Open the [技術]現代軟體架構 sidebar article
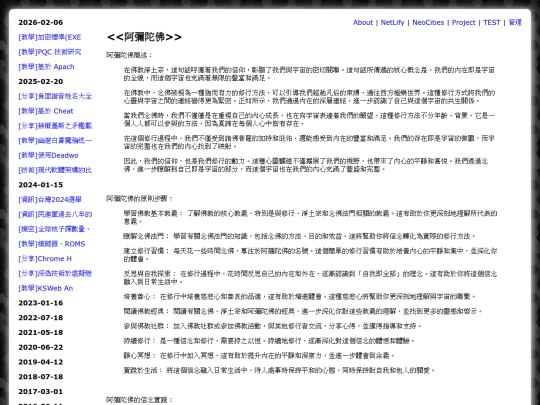This screenshot has width=540, height=405. pyautogui.click(x=55, y=170)
